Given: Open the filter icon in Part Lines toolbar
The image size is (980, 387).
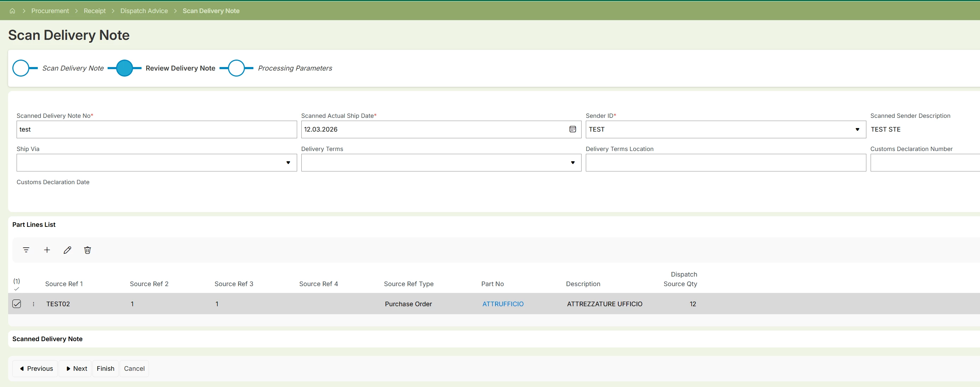Looking at the screenshot, I should [x=26, y=250].
